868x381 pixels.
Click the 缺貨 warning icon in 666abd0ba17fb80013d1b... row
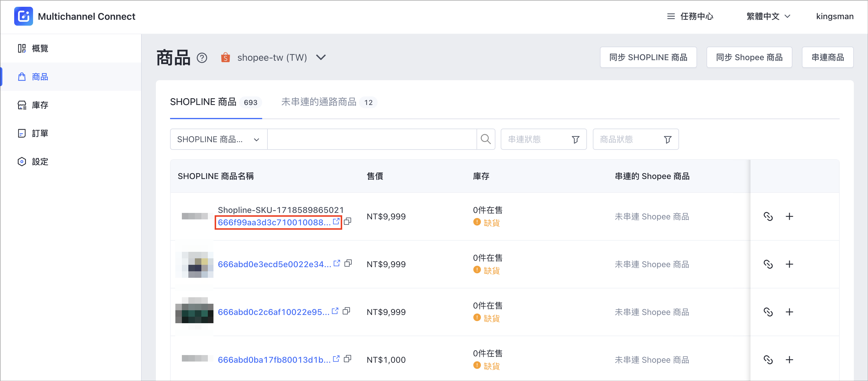coord(477,365)
